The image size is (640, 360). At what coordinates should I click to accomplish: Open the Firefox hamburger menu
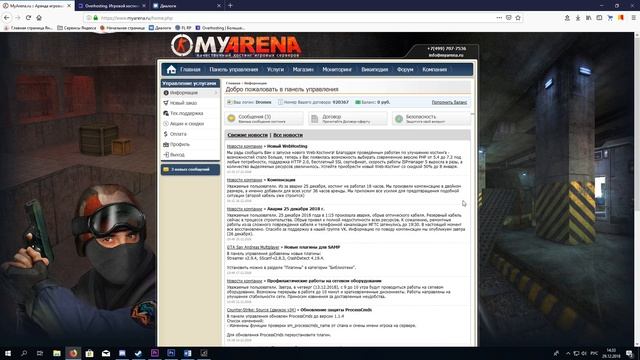coord(633,18)
